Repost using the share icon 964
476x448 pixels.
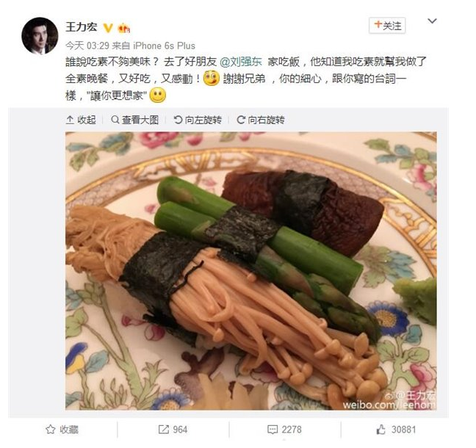173,430
